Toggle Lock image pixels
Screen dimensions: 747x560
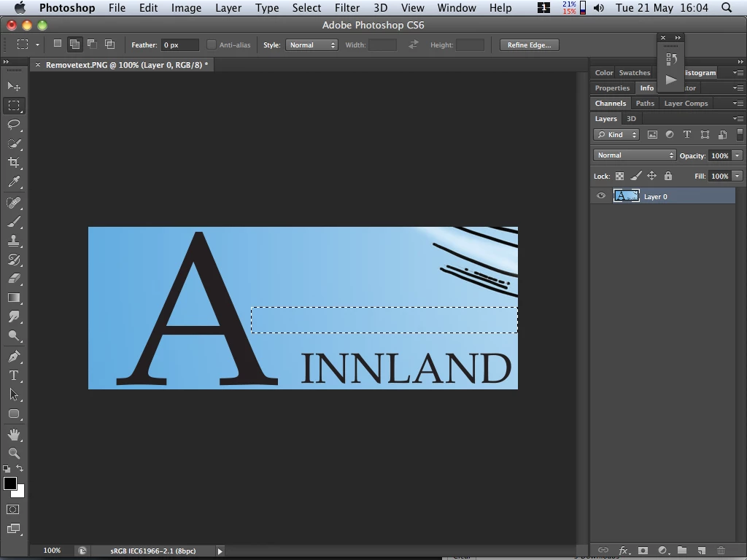point(636,176)
